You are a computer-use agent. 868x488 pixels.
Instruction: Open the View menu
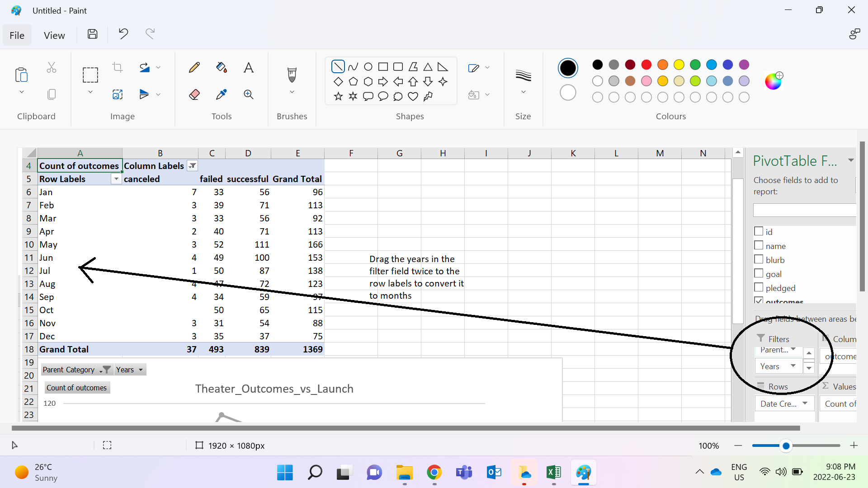click(x=54, y=35)
